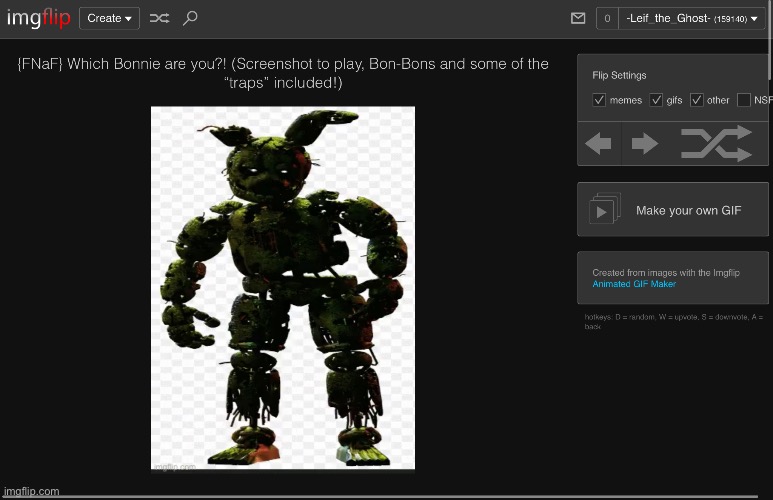Open the Create dropdown menu
Image resolution: width=773 pixels, height=500 pixels.
point(109,18)
